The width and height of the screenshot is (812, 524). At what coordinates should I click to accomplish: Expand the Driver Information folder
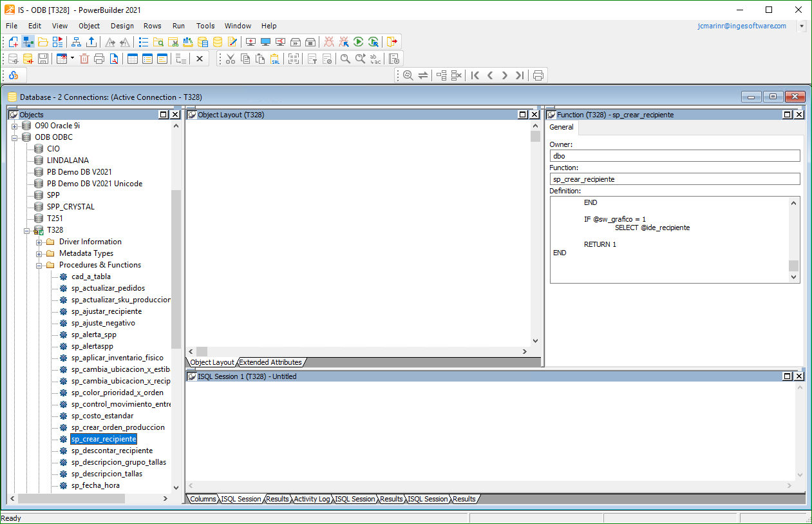coord(39,242)
